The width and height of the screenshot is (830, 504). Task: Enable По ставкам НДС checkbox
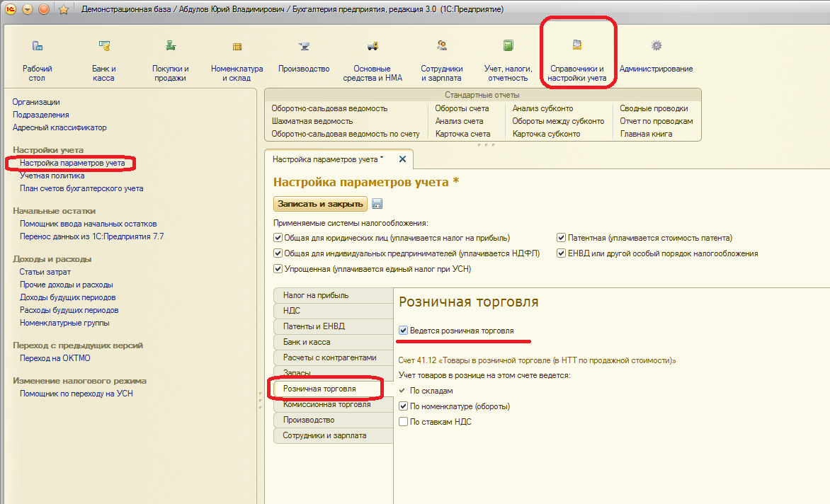404,421
